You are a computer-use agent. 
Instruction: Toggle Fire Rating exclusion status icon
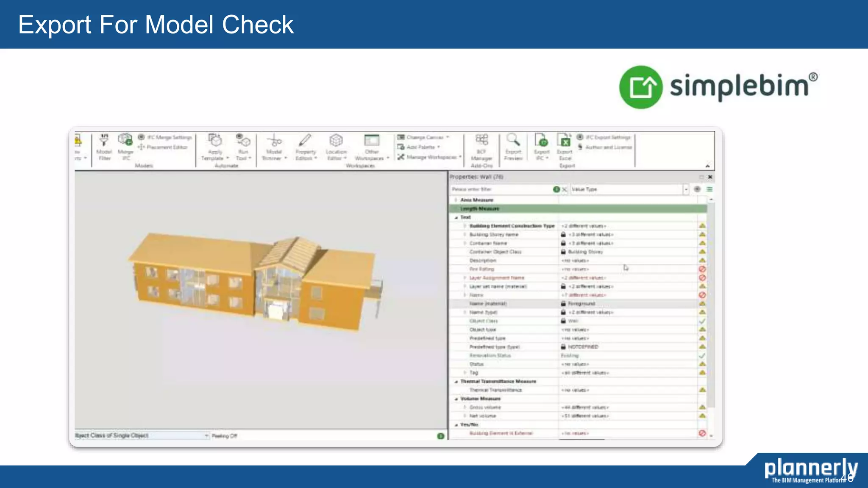(702, 269)
